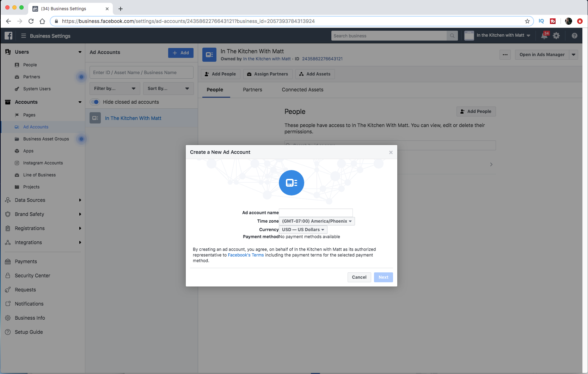The height and width of the screenshot is (374, 588).
Task: Open the settings gear icon in header
Action: pyautogui.click(x=556, y=36)
